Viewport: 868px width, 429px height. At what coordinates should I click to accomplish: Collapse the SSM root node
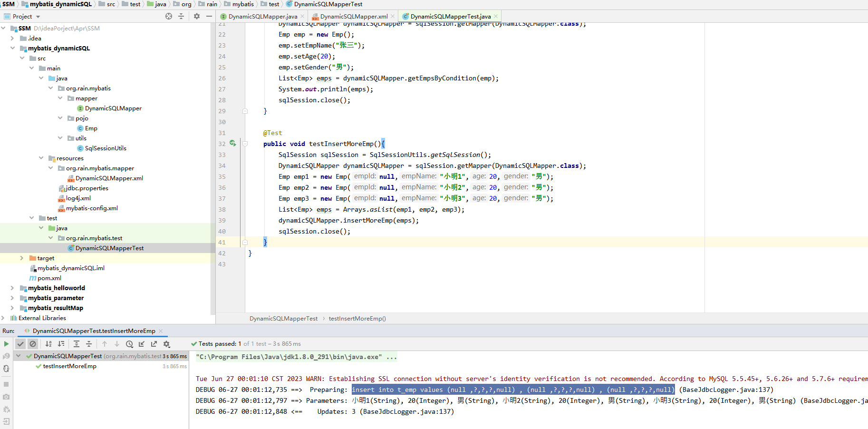click(x=3, y=28)
